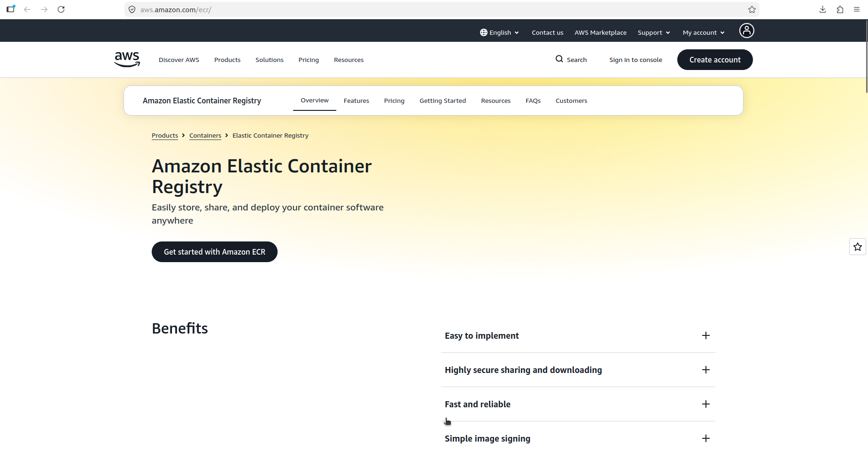Open the Getting Started tab
Viewport: 868px width, 474px height.
(x=442, y=101)
